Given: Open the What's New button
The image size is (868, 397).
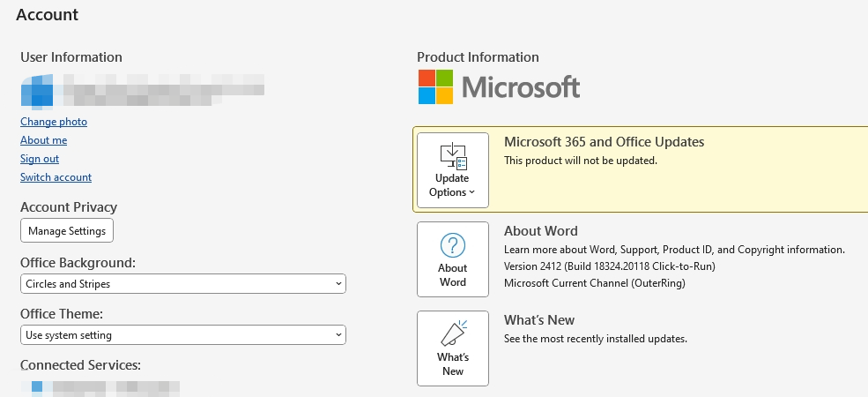Looking at the screenshot, I should [x=453, y=348].
